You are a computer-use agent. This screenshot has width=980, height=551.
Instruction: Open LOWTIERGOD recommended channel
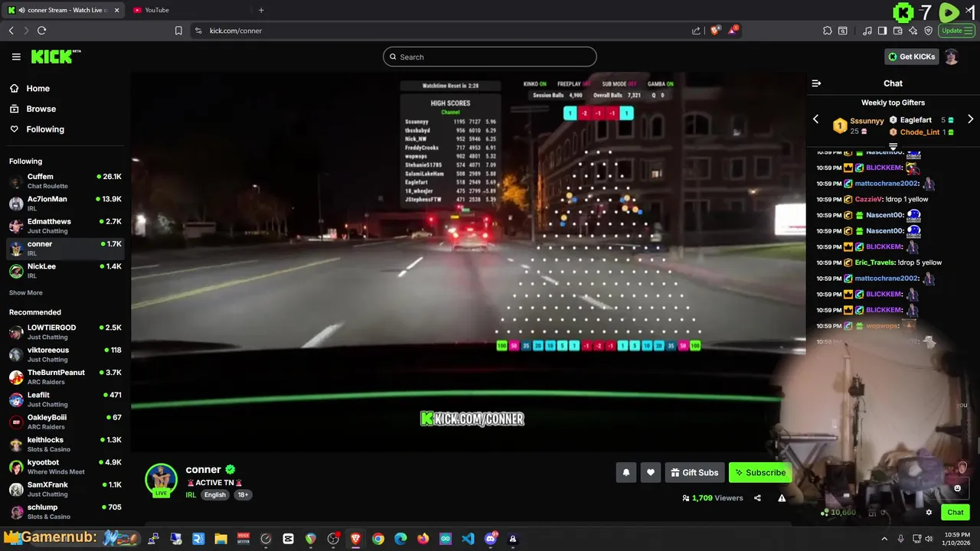(65, 332)
